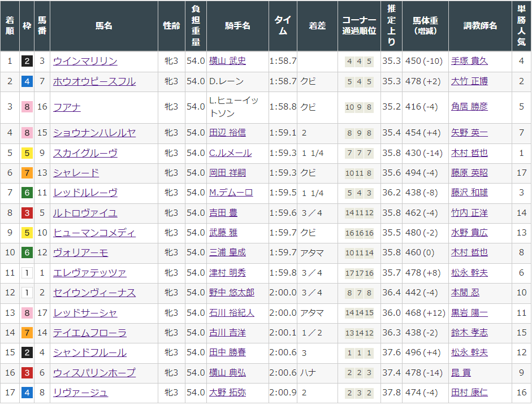532x405 pixels.
Task: Click time cell 1:58.8 for フアナ
Action: point(283,107)
